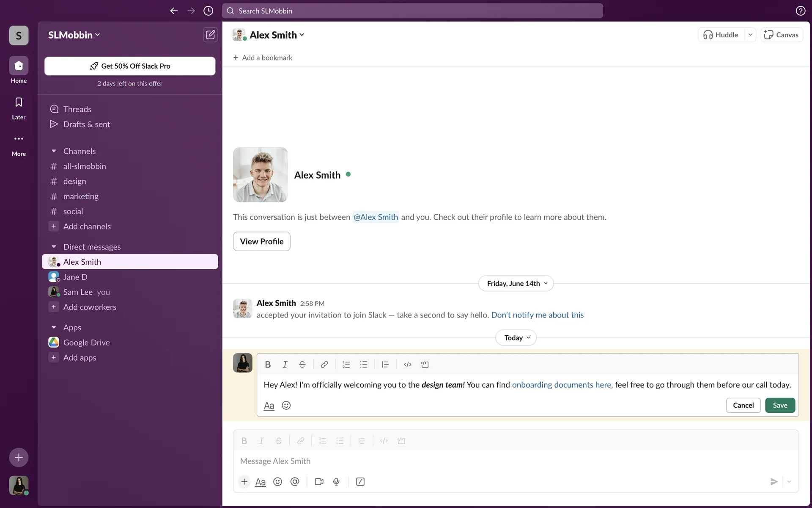812x508 pixels.
Task: Click the slash shortcuts icon
Action: (360, 482)
